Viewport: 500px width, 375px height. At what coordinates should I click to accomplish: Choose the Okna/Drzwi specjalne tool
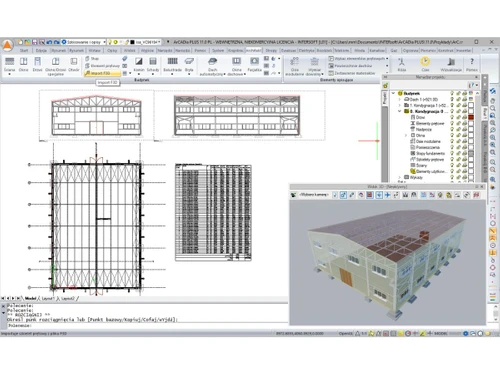pos(55,66)
